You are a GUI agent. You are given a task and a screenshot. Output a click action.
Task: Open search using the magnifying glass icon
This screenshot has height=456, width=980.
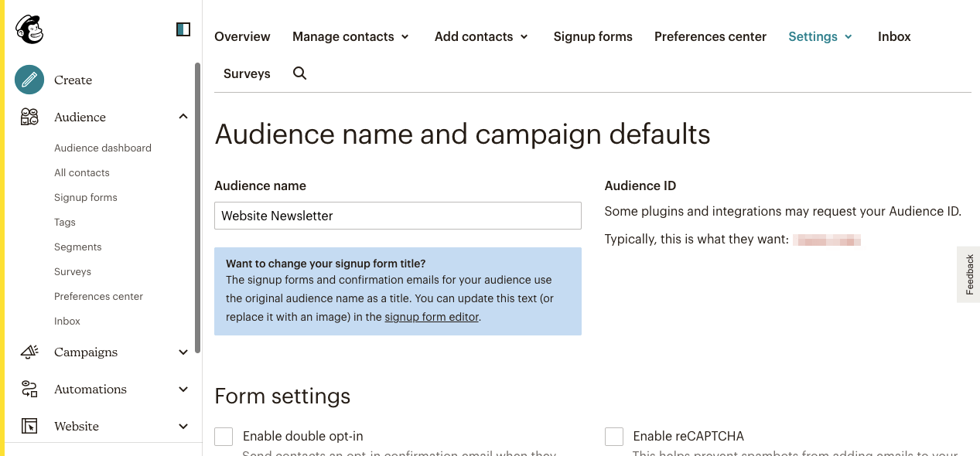[x=299, y=73]
